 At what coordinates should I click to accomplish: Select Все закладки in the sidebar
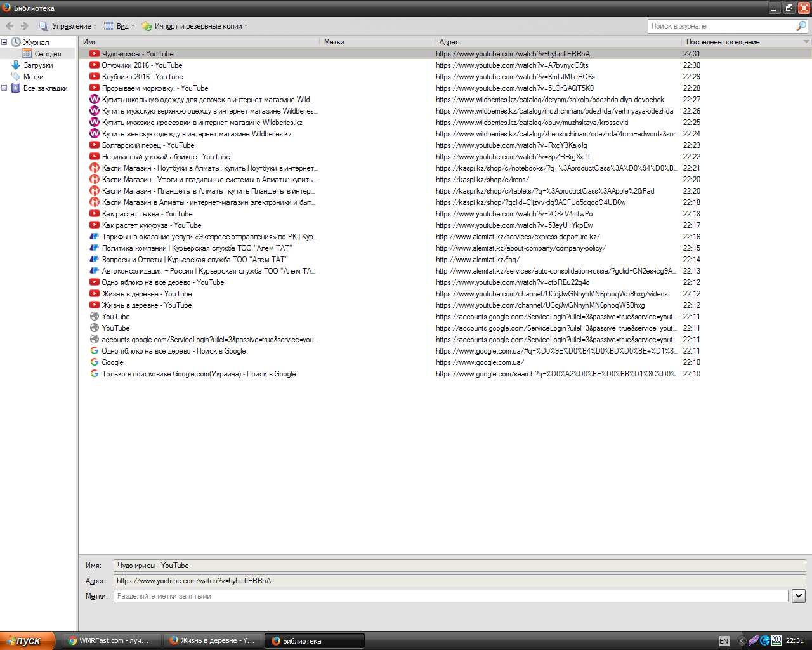coord(45,88)
